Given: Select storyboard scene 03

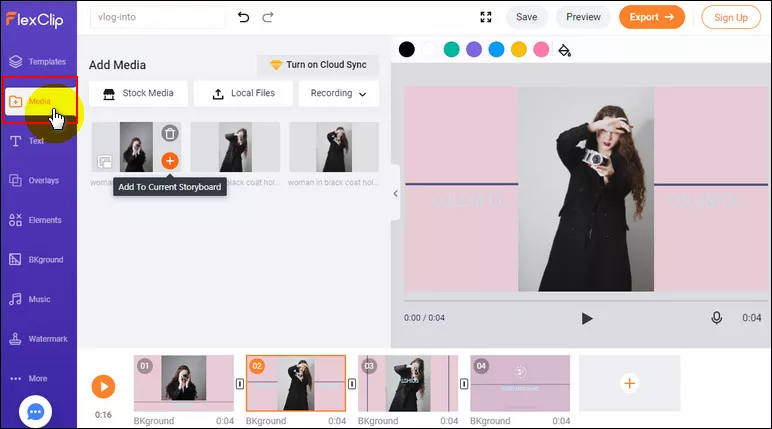Looking at the screenshot, I should coord(408,383).
